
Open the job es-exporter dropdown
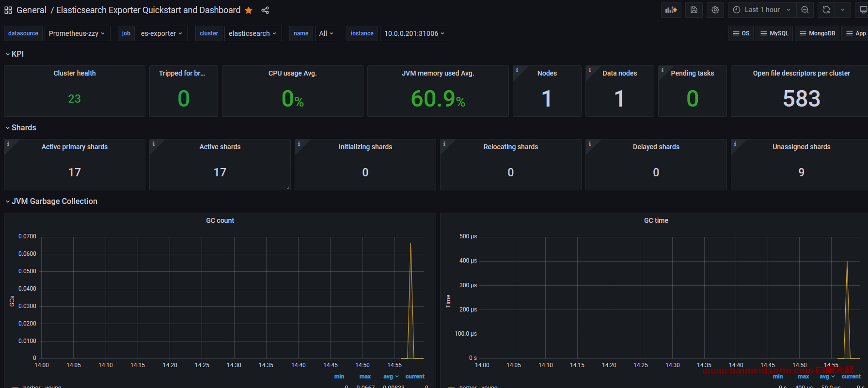tap(162, 33)
